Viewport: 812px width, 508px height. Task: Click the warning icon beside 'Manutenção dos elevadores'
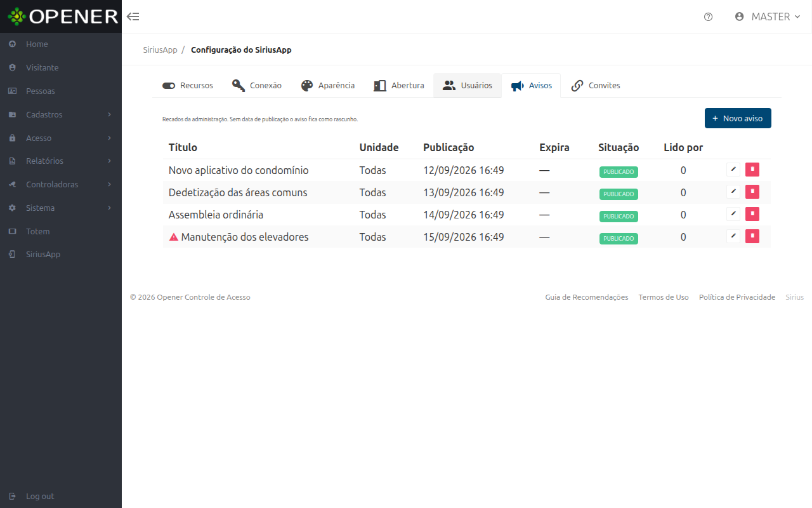tap(174, 237)
